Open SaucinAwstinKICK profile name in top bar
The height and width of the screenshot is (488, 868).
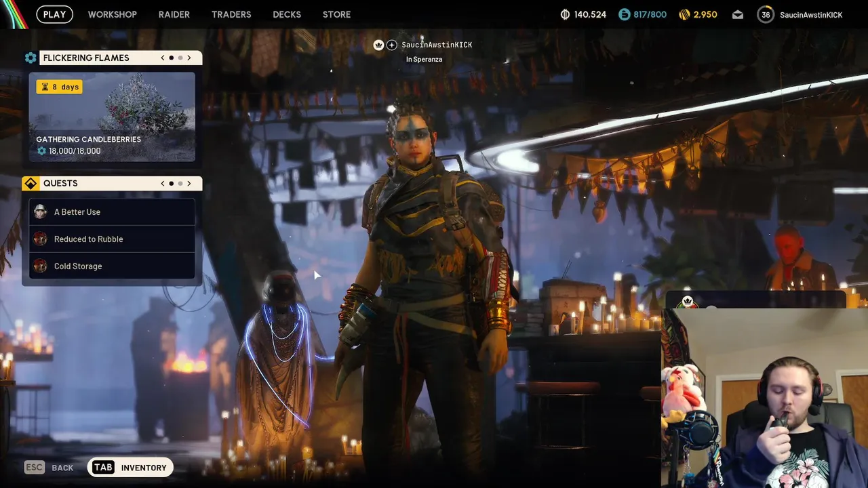811,14
